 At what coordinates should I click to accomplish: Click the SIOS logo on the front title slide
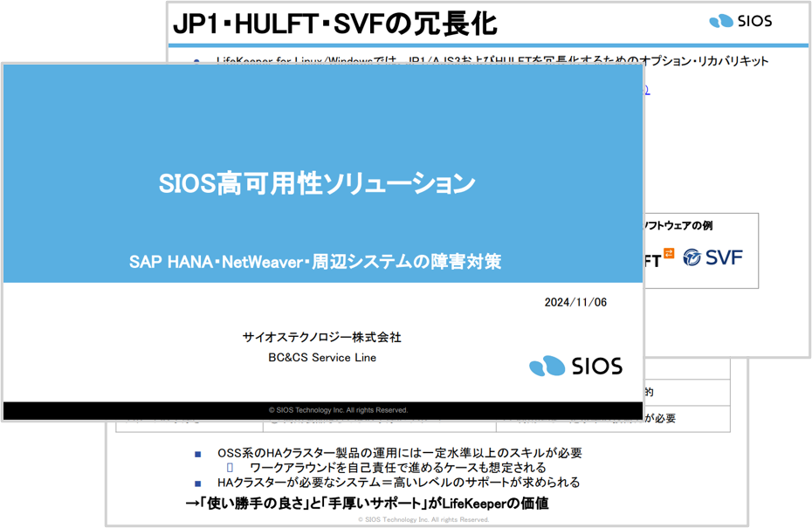pyautogui.click(x=575, y=366)
